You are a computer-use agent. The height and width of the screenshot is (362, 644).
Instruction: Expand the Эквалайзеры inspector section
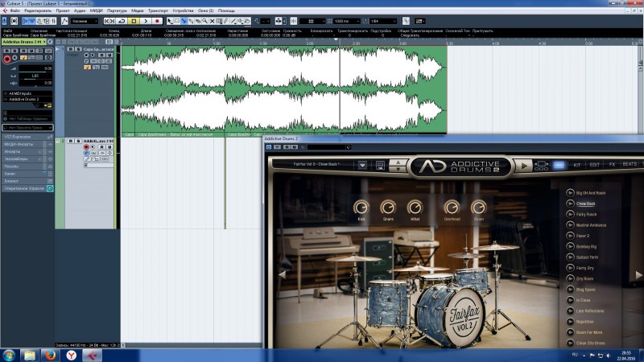(x=27, y=158)
